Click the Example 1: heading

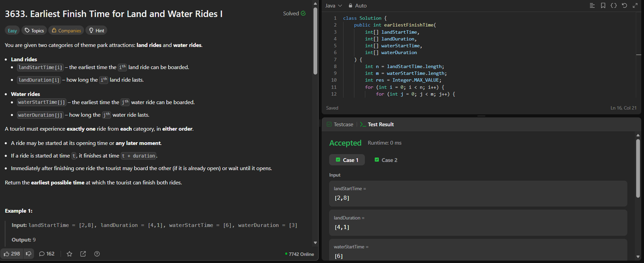(x=18, y=211)
